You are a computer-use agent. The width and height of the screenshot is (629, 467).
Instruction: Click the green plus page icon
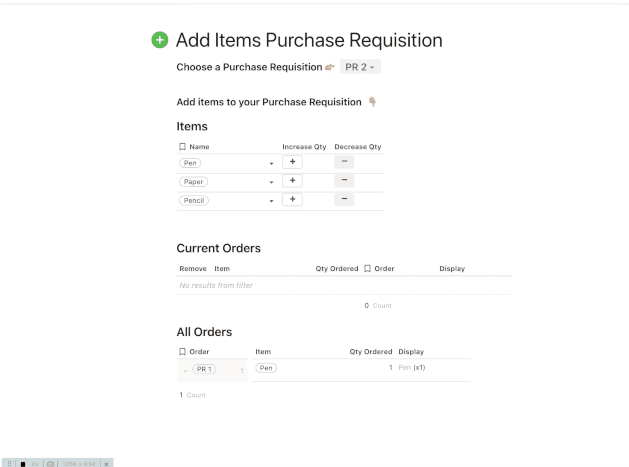pyautogui.click(x=159, y=41)
